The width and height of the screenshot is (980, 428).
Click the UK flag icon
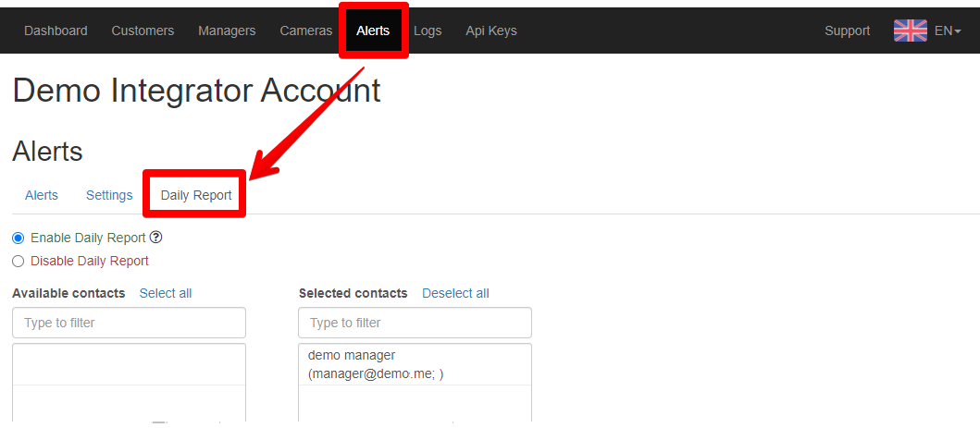[910, 31]
